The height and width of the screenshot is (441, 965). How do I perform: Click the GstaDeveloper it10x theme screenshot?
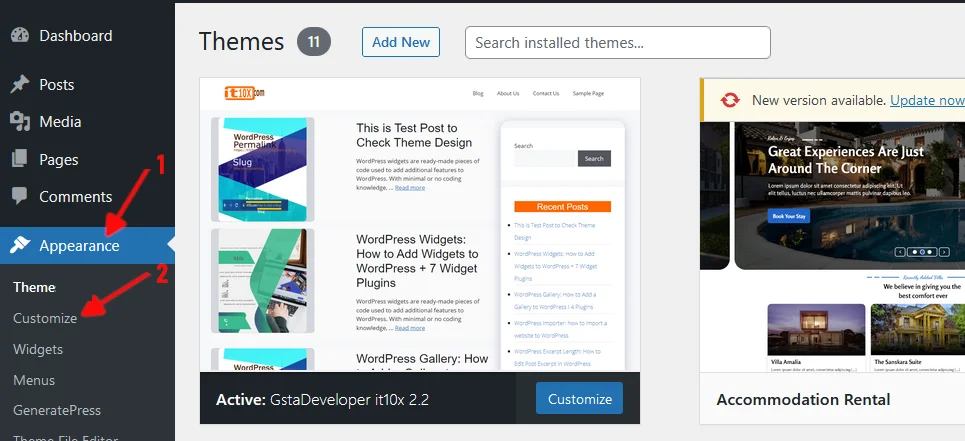[420, 224]
